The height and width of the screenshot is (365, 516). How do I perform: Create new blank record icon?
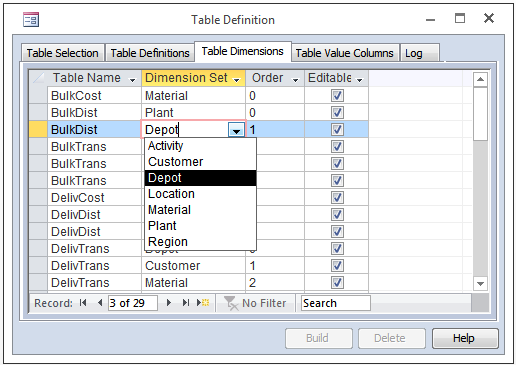203,303
